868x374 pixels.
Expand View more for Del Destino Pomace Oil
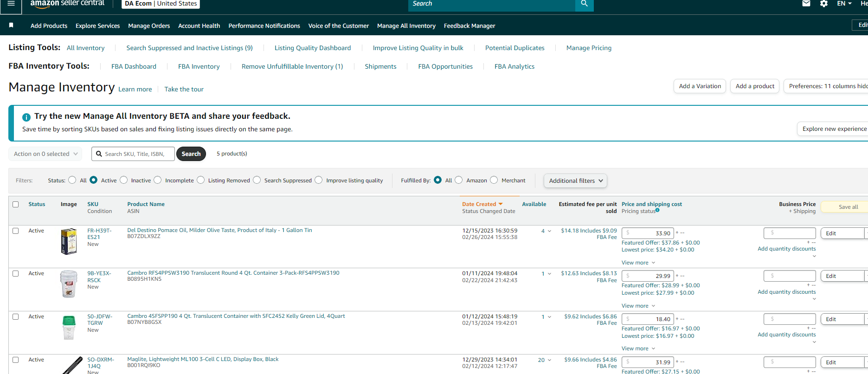click(x=638, y=263)
